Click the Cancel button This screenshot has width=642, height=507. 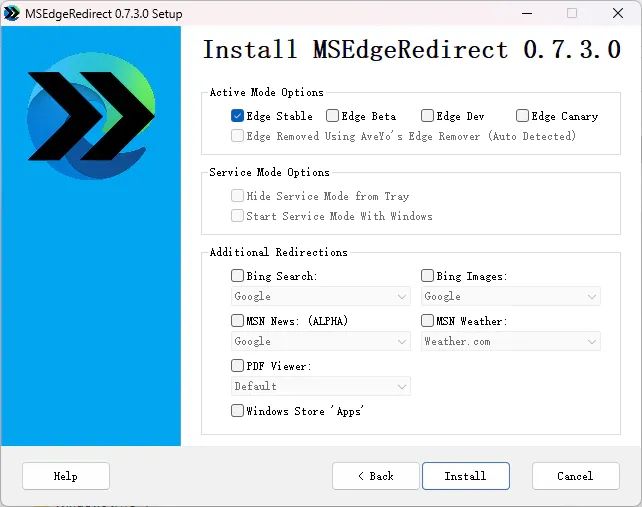click(575, 476)
